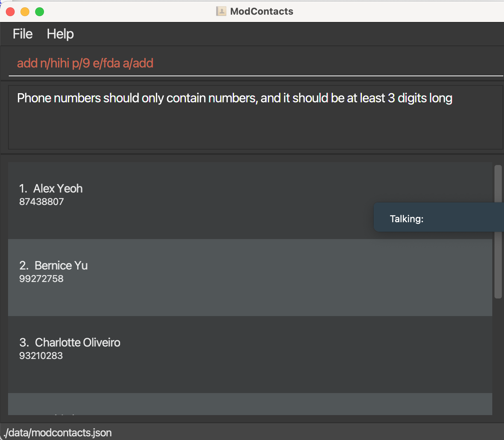This screenshot has width=504, height=440.
Task: Click the command input field with add command
Action: [256, 63]
